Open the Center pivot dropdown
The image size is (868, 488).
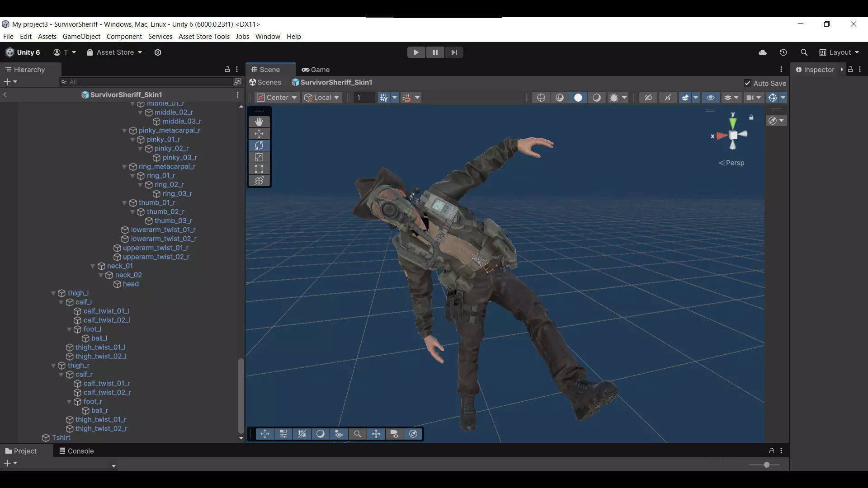coord(277,98)
